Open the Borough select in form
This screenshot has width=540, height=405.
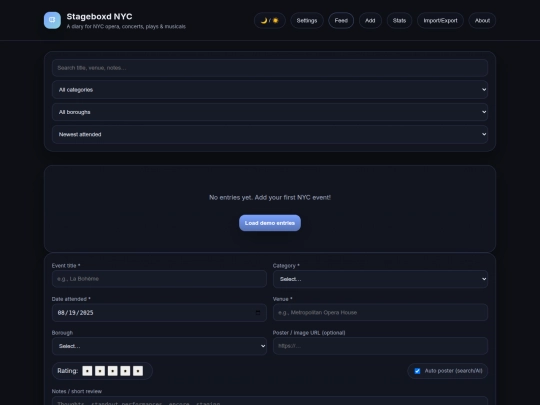159,346
